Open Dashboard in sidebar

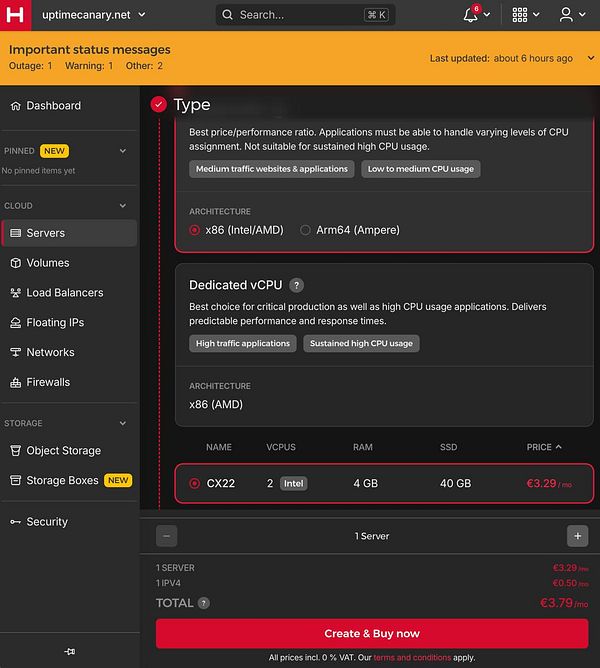click(x=69, y=106)
